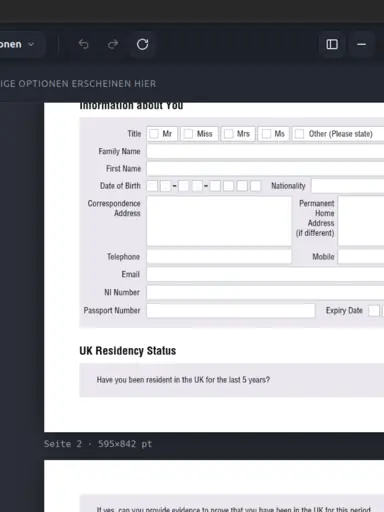This screenshot has height=512, width=384.
Task: Click the First Name input field
Action: click(x=265, y=169)
